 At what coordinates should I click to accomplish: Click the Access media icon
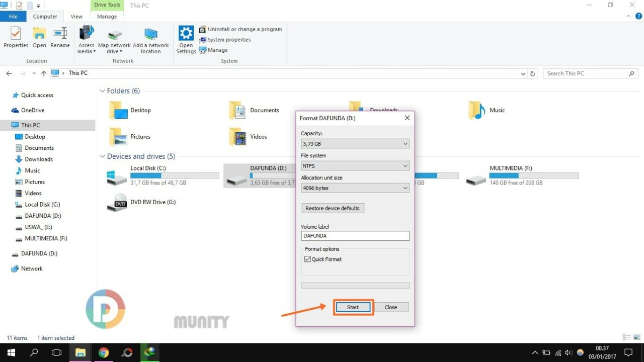[x=86, y=33]
